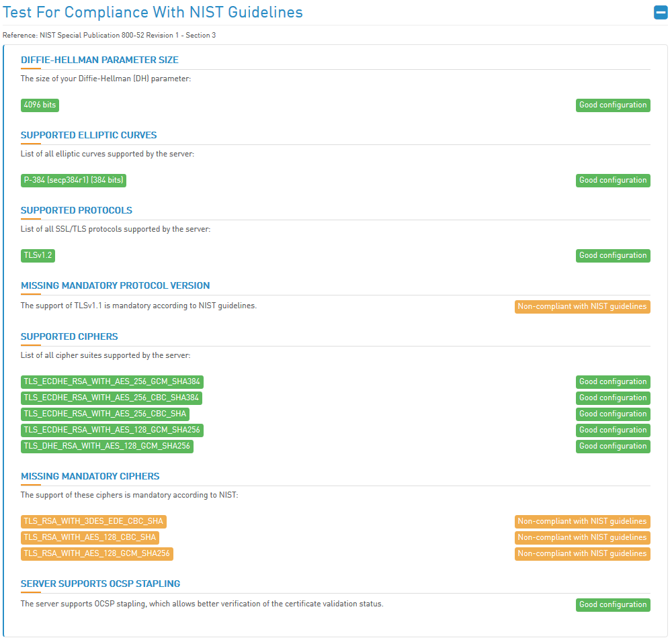Click the Supported Elliptic Curves heading
The image size is (672, 642).
pos(89,135)
